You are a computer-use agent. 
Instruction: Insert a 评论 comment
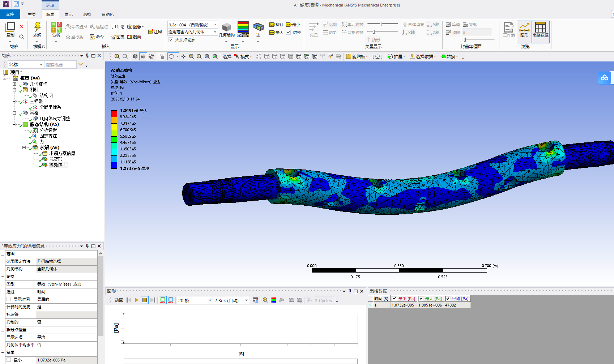[x=118, y=27]
